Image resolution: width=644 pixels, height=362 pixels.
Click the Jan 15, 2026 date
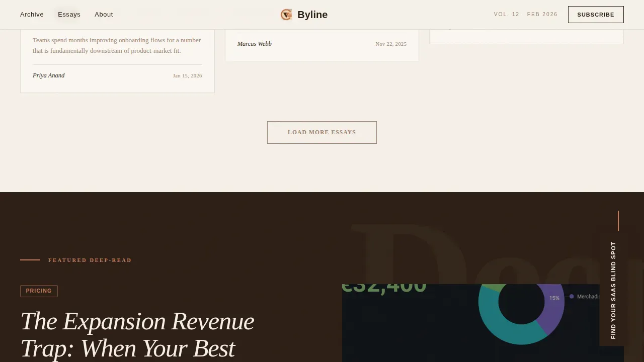[187, 76]
